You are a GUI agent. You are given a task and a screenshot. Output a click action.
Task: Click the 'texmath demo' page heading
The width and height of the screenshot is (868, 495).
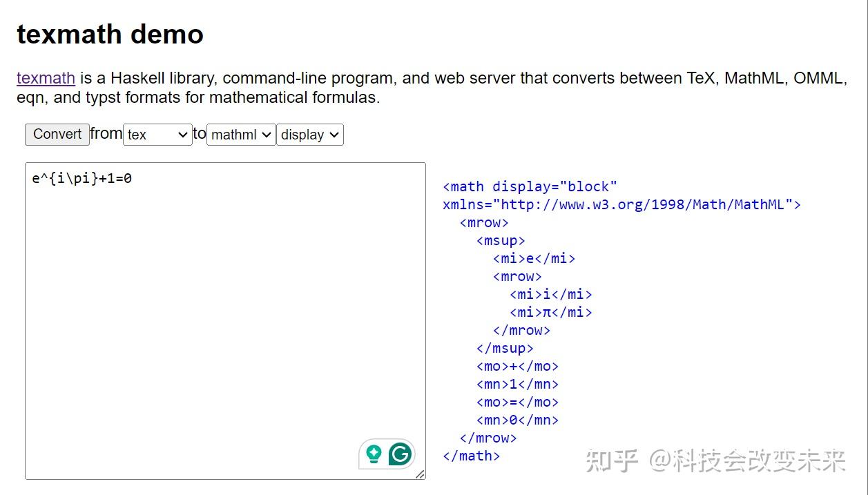(110, 34)
